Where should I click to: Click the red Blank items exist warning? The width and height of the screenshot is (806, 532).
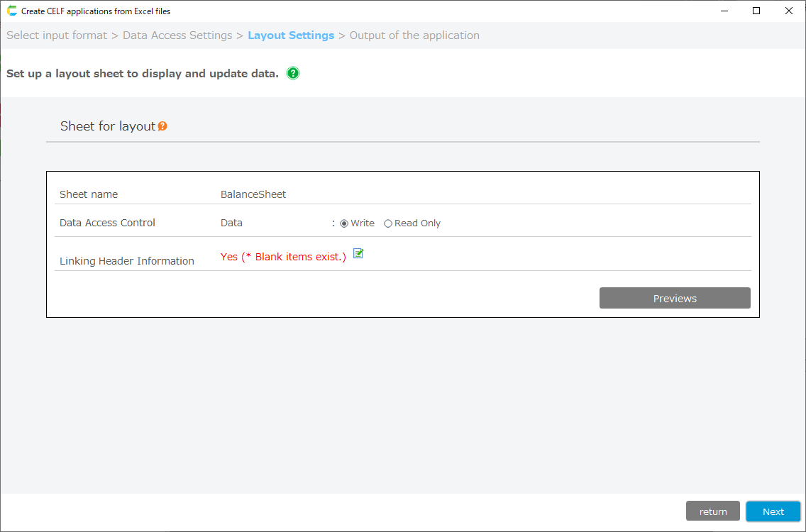click(x=283, y=257)
